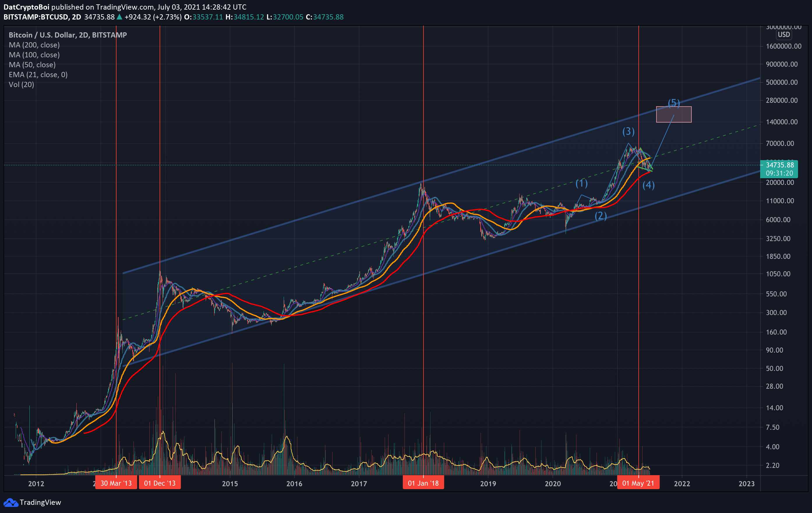
Task: Click the 2015 time axis label
Action: [230, 484]
